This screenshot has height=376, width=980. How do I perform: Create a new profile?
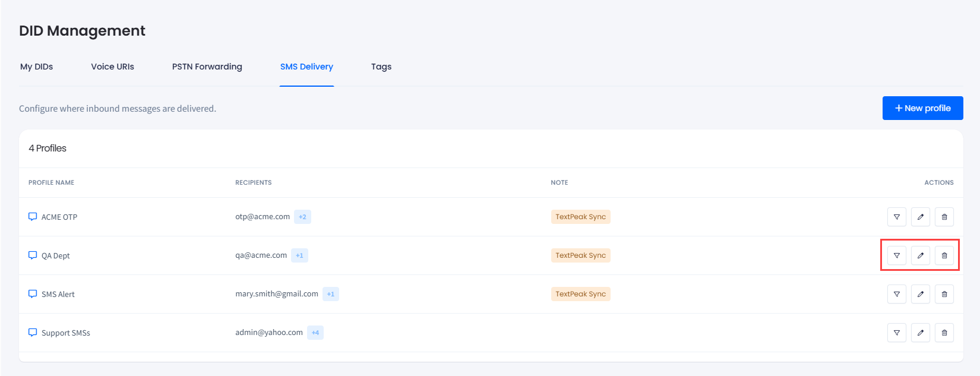pos(923,108)
